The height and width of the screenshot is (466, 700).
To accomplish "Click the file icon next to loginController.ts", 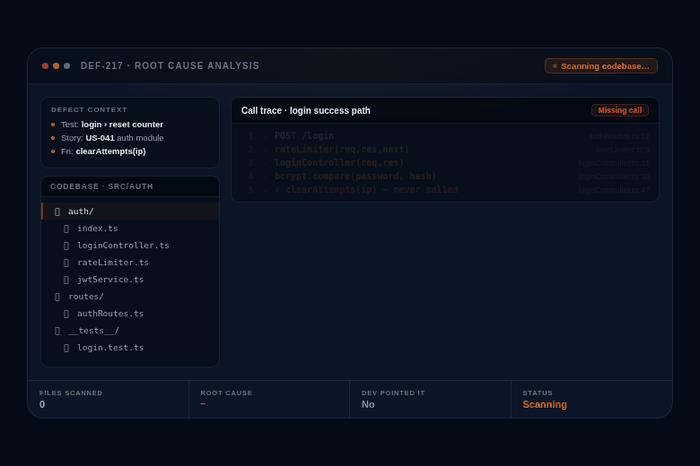I will 66,246.
